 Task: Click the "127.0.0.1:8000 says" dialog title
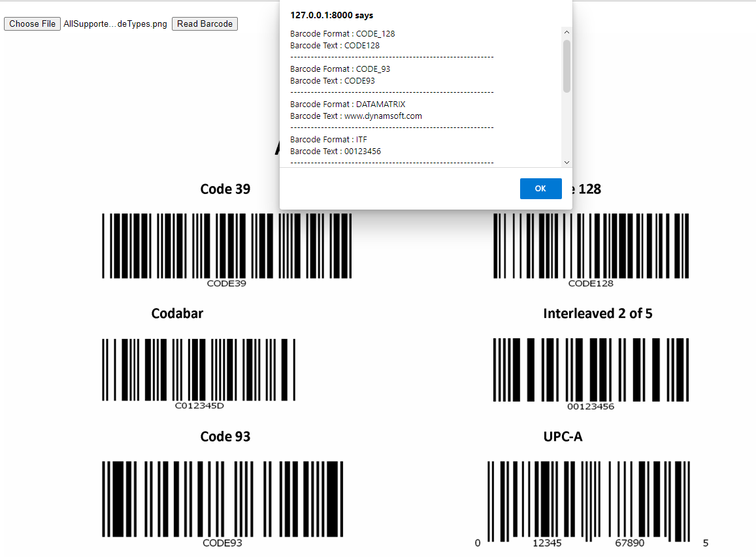pos(332,15)
